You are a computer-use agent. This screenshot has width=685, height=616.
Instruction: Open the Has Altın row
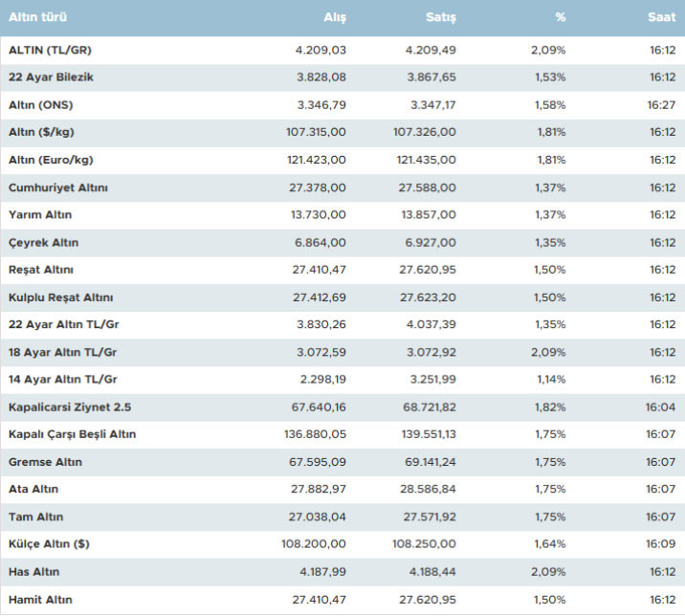pyautogui.click(x=33, y=572)
